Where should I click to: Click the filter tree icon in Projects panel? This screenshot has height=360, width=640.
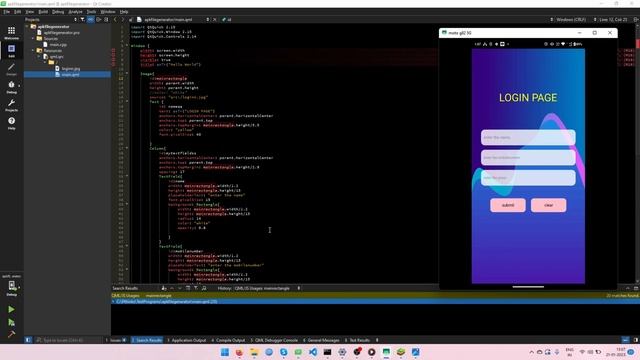click(83, 19)
